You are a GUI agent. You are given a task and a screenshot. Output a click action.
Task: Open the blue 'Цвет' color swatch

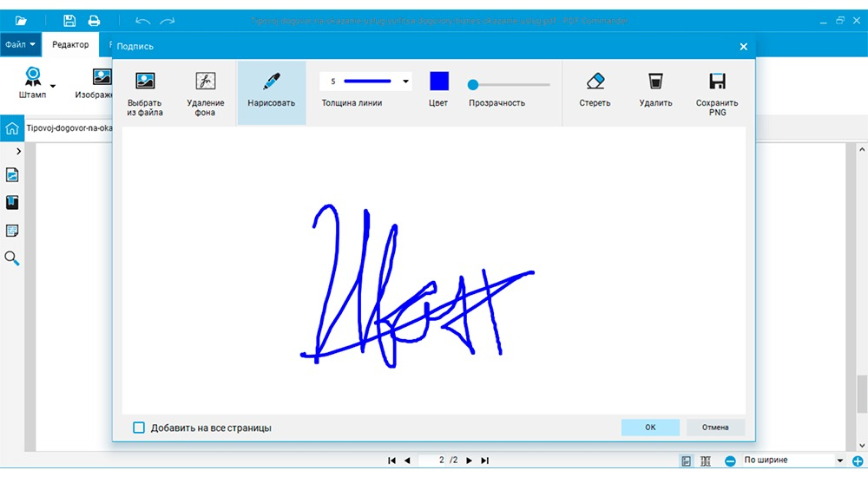click(x=439, y=81)
